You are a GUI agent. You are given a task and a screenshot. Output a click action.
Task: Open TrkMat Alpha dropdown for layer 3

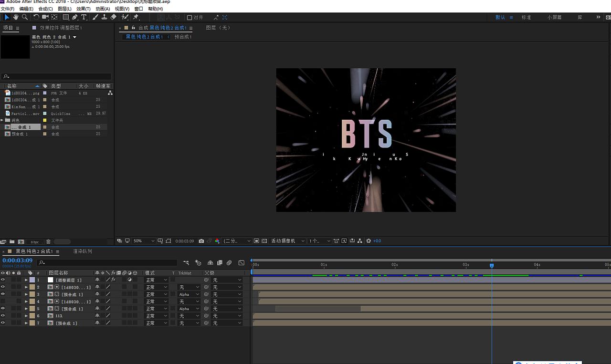tap(189, 294)
